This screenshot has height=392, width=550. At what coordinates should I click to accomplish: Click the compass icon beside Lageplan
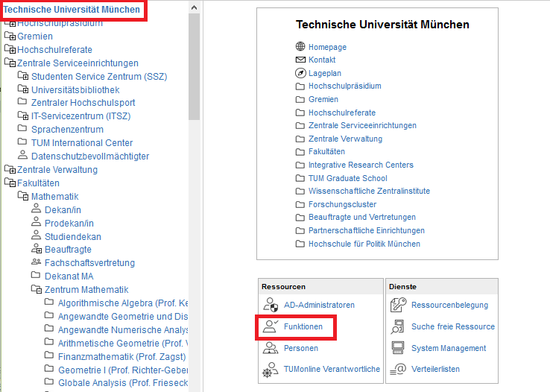tap(300, 73)
